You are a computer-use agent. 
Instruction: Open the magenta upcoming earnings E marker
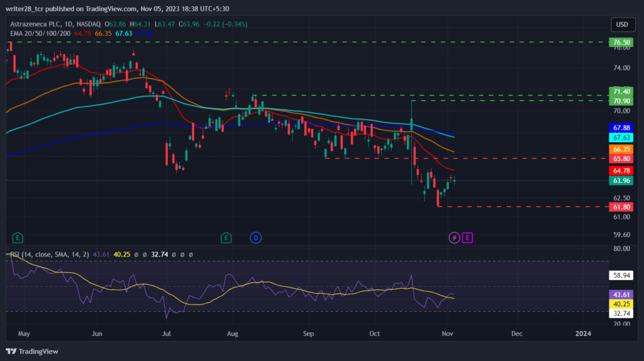[467, 238]
